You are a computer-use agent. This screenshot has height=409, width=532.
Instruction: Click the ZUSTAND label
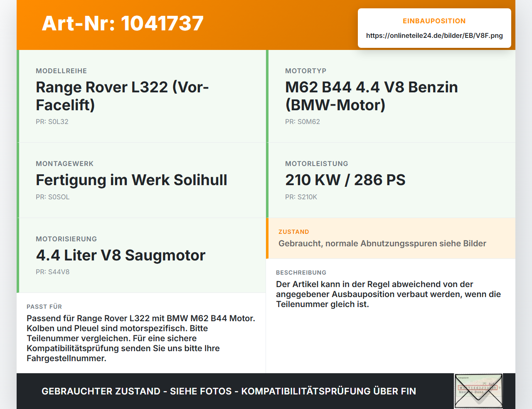click(294, 232)
